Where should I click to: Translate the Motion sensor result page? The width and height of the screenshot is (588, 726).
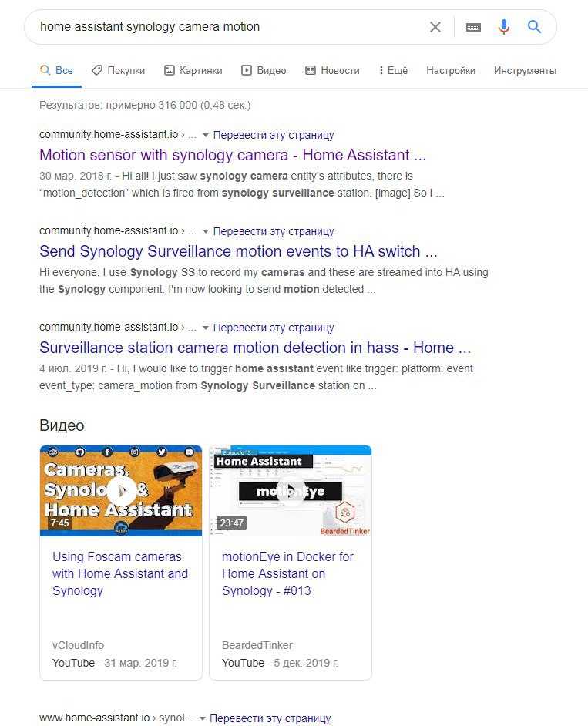coord(273,135)
